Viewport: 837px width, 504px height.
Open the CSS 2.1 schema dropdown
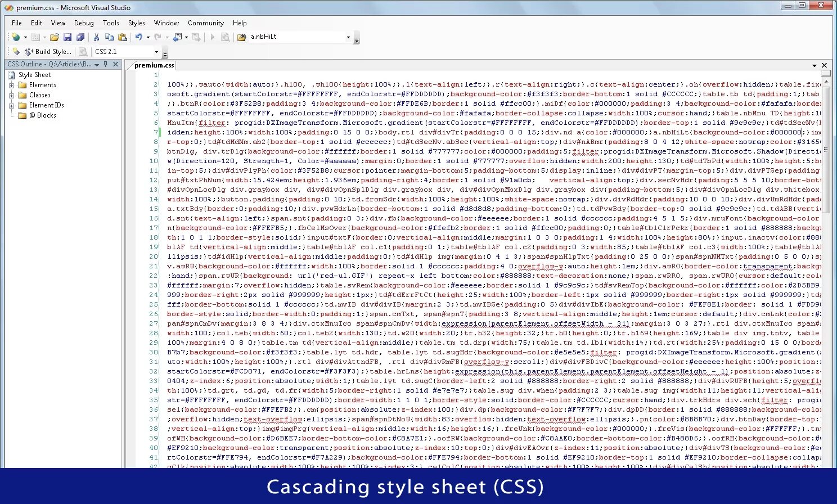pos(156,52)
